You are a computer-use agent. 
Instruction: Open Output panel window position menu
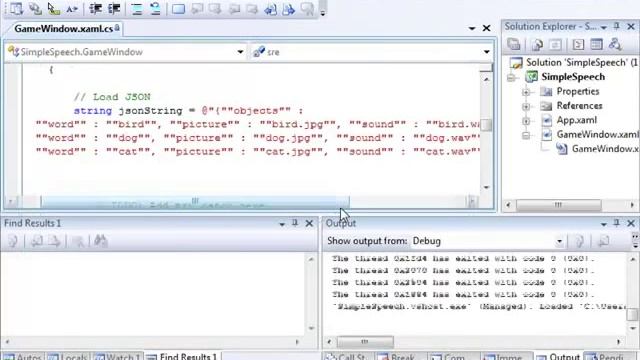[604, 224]
